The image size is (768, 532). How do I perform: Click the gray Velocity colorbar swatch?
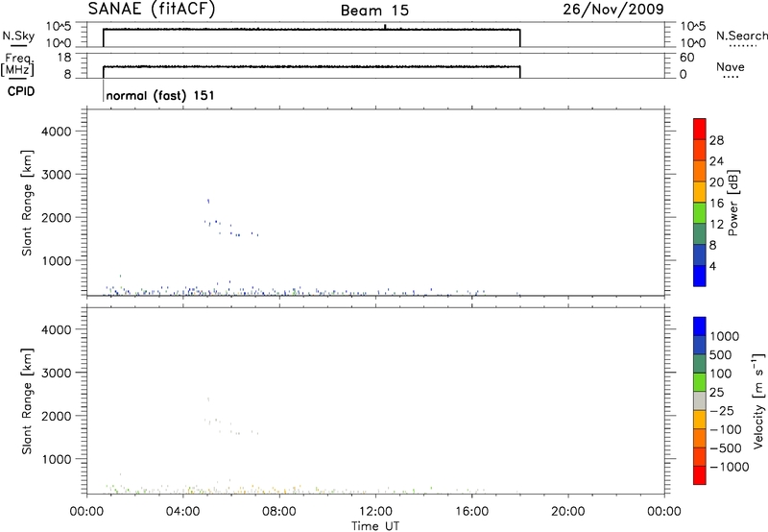point(700,401)
